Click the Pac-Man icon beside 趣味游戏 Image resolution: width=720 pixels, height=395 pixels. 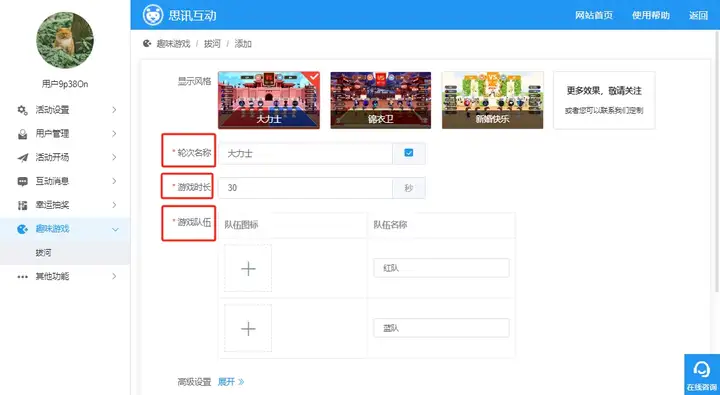click(22, 229)
